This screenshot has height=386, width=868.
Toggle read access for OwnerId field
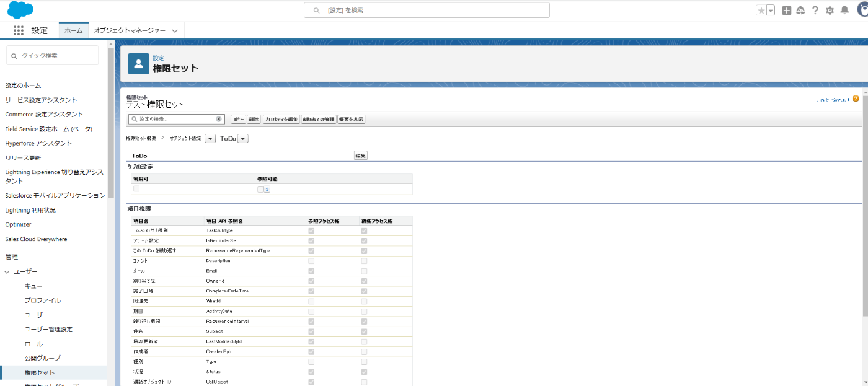[311, 281]
